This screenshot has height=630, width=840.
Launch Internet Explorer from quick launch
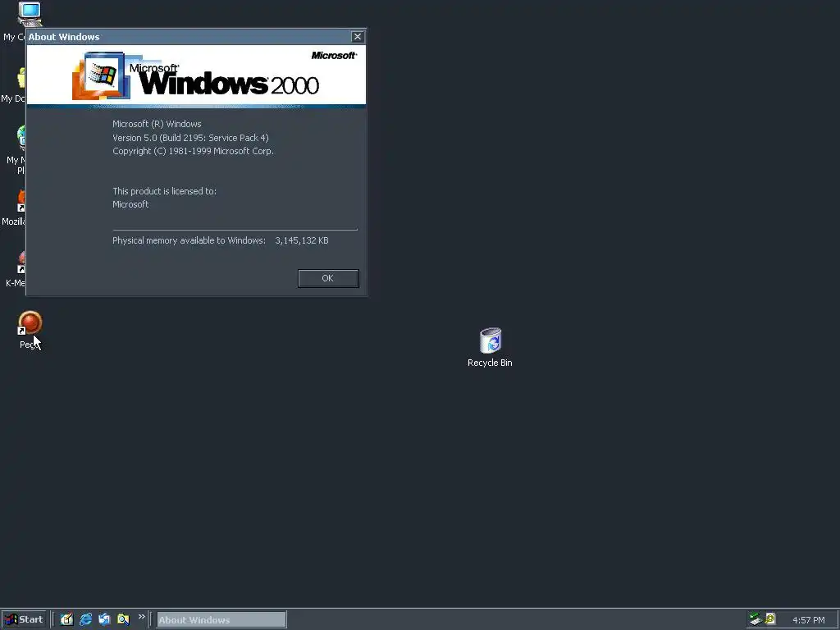point(85,619)
